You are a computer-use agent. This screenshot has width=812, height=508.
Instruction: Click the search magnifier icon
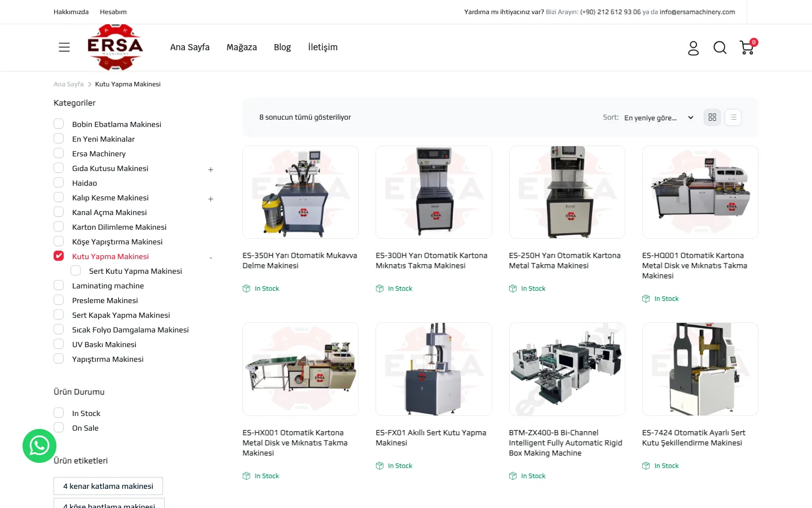coord(720,48)
